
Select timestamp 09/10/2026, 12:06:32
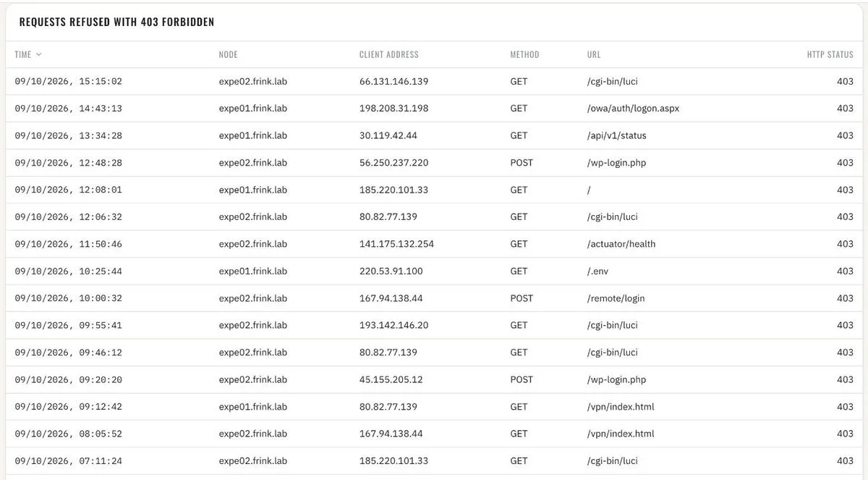point(69,216)
